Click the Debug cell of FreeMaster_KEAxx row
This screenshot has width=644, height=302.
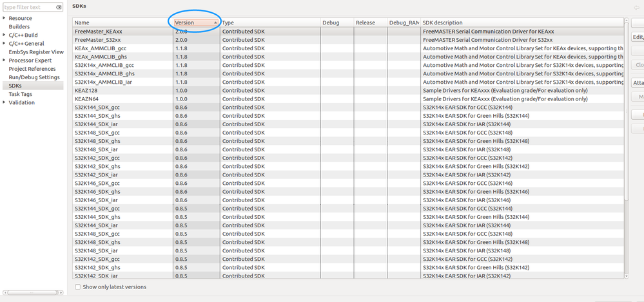337,31
